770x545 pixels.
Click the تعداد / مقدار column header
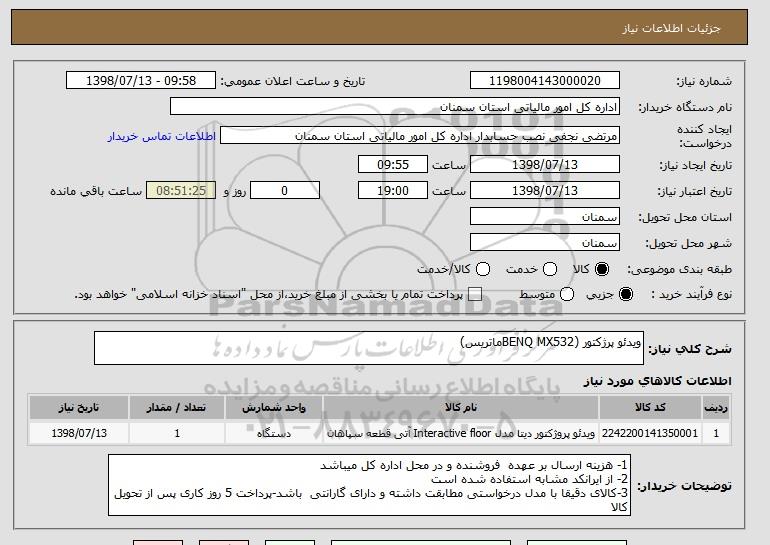tap(177, 408)
